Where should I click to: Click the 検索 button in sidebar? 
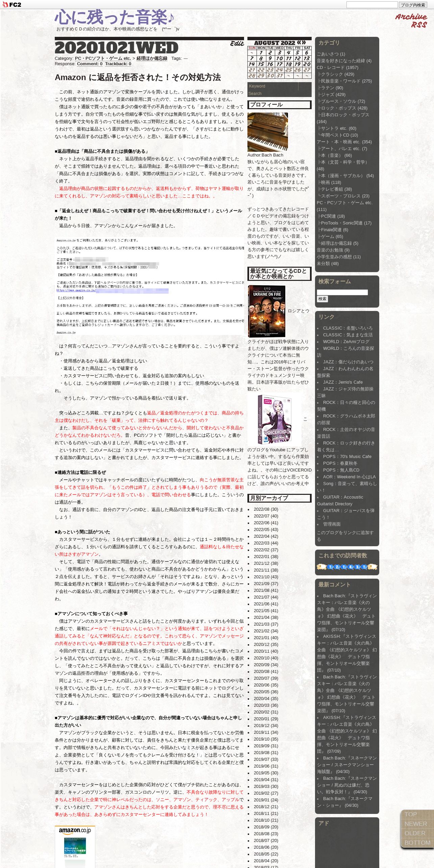(322, 299)
